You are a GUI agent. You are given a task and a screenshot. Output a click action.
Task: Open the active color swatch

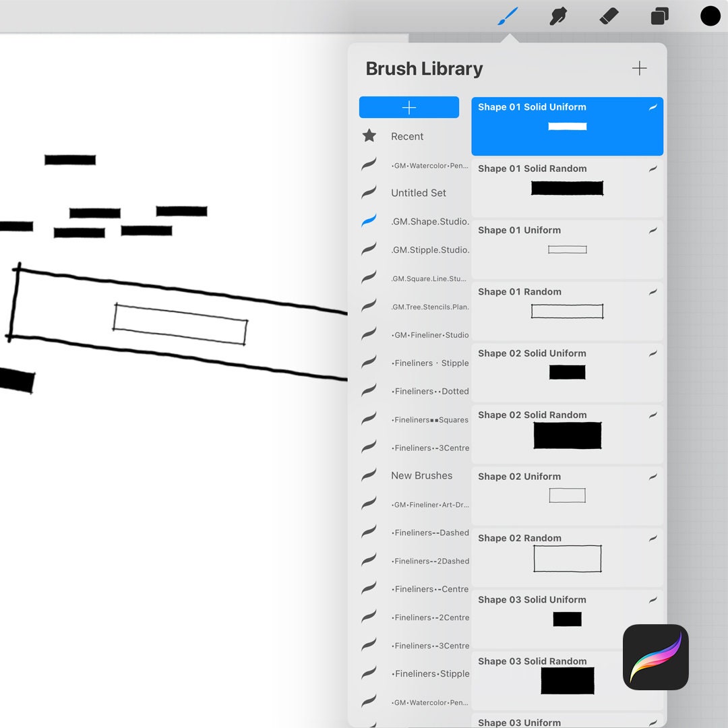click(x=710, y=15)
